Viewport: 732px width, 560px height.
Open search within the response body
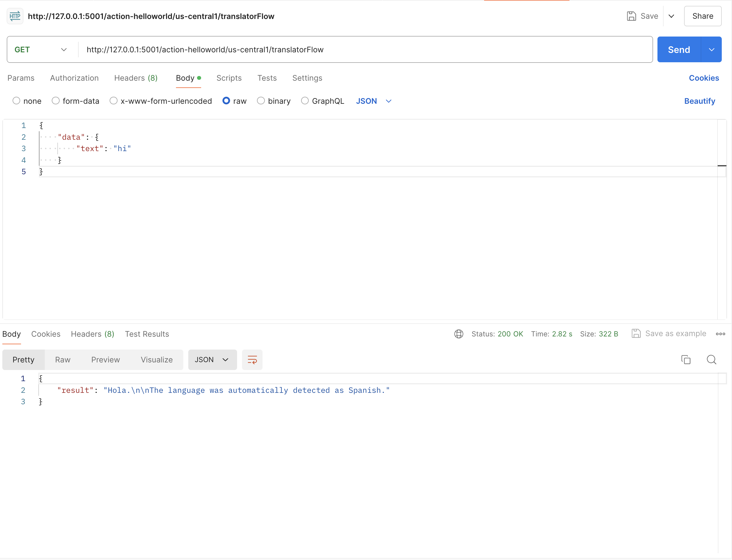coord(711,359)
